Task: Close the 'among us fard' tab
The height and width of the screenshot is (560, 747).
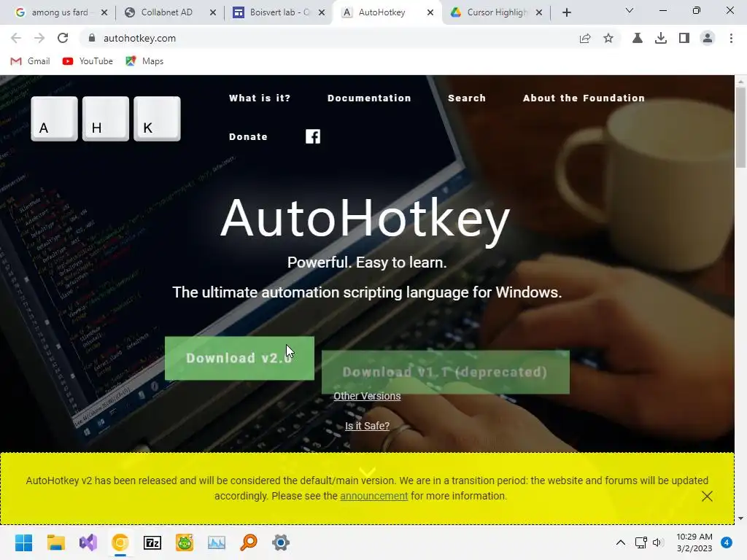Action: click(104, 12)
